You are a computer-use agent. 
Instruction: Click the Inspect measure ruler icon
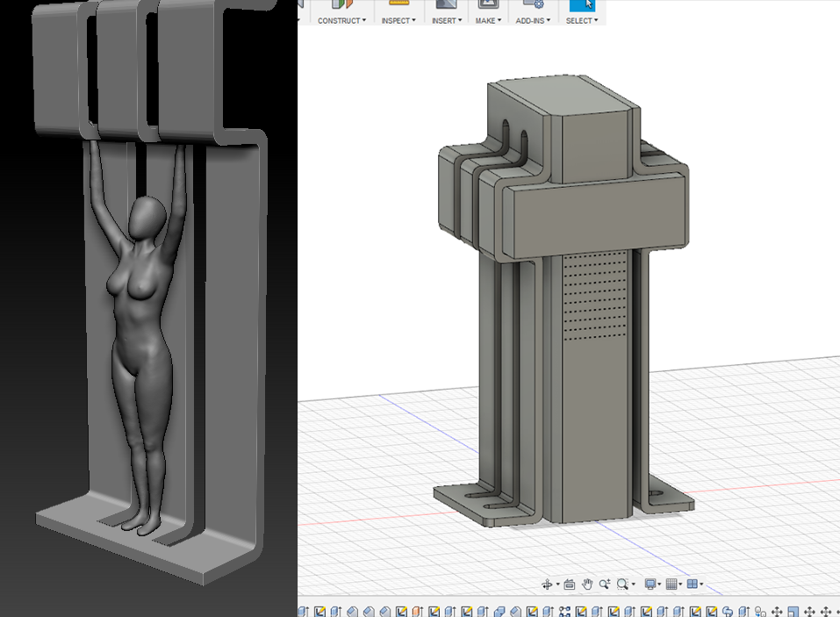[x=399, y=4]
